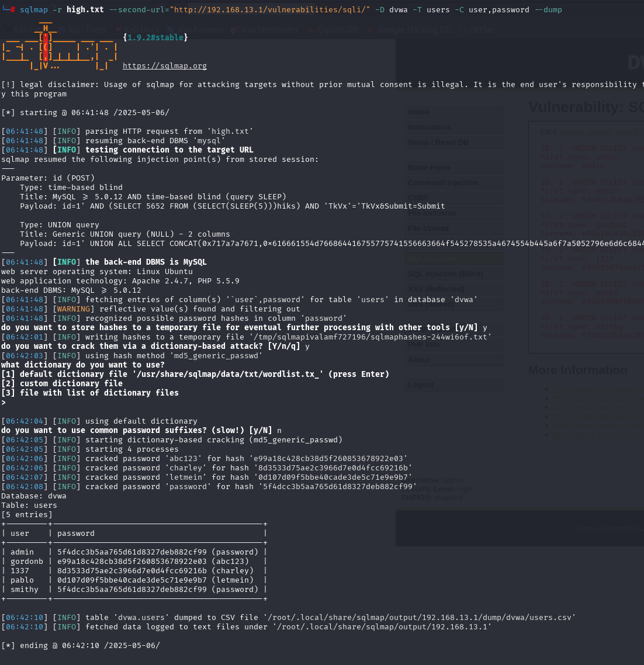
Task: Open About in the DVWA menu
Action: [454, 359]
